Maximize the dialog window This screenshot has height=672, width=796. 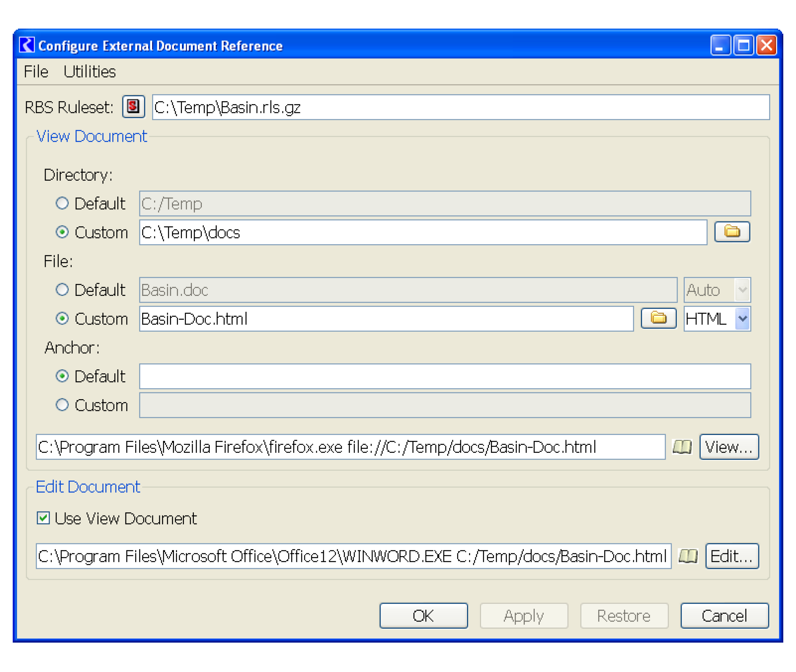point(743,45)
